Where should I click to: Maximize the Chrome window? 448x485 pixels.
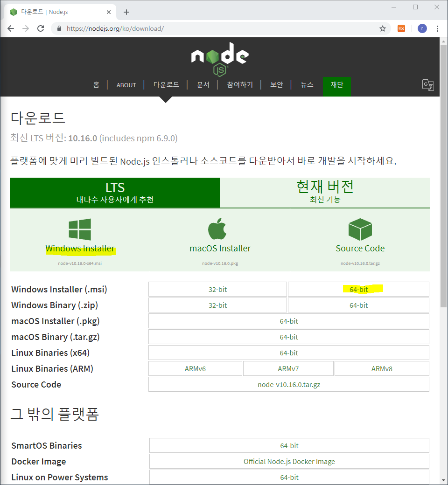click(x=415, y=7)
